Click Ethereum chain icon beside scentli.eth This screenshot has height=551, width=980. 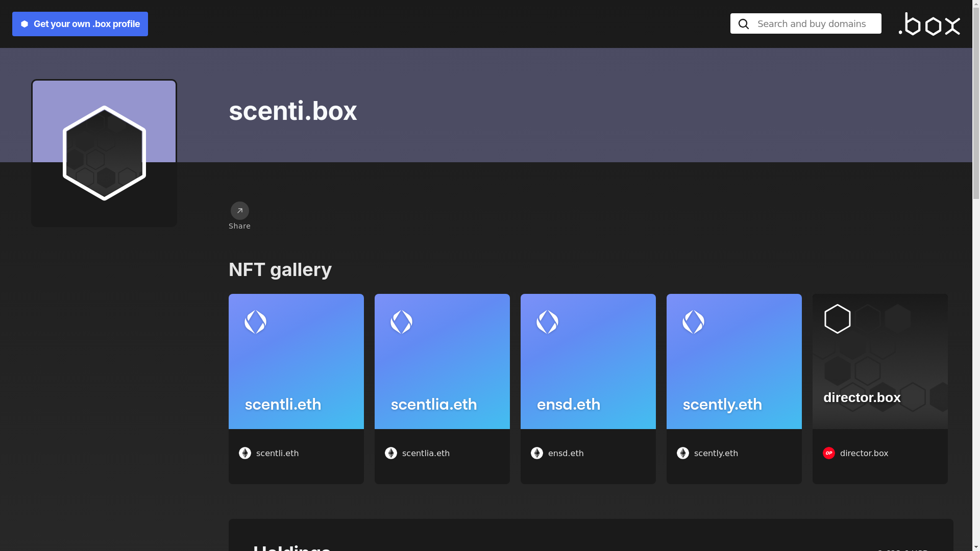tap(245, 453)
